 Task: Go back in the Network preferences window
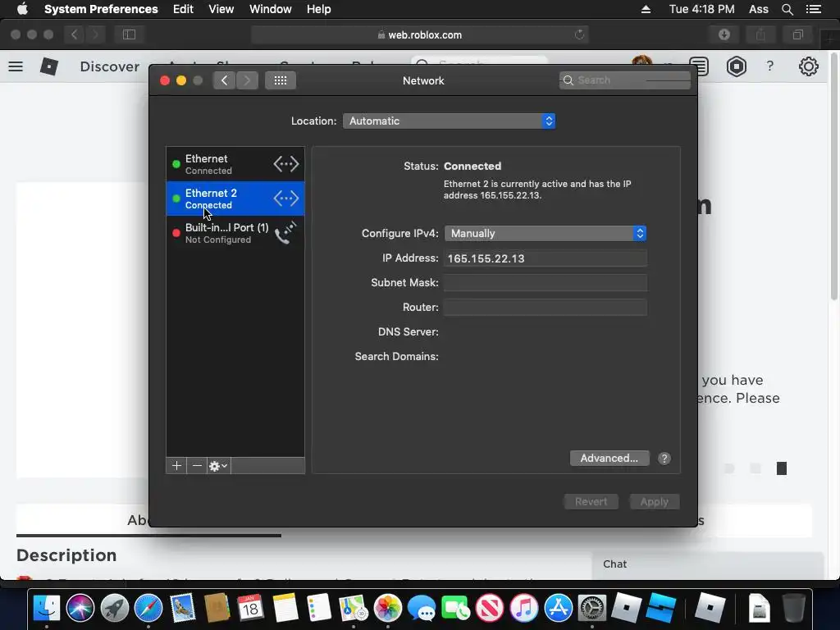(x=225, y=80)
